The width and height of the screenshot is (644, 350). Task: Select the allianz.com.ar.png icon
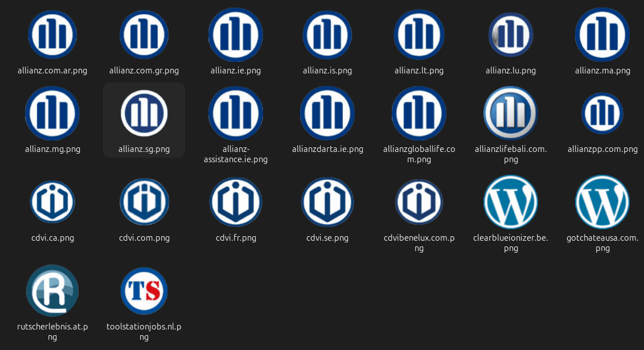coord(52,35)
